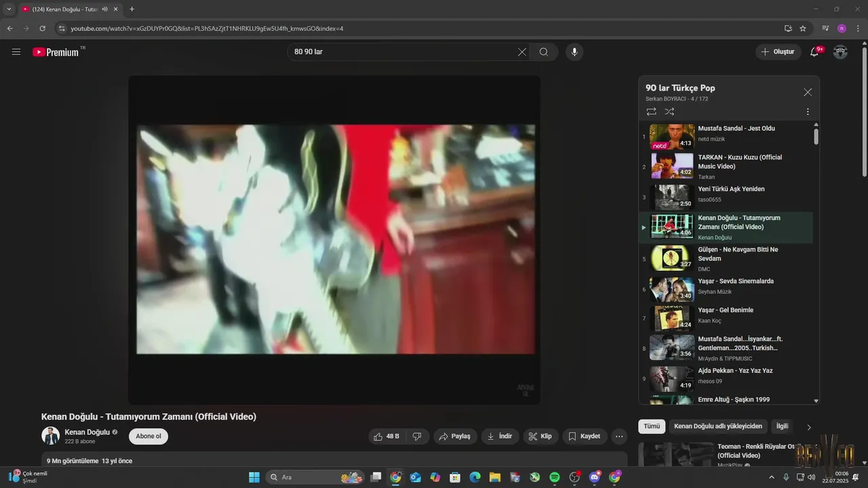Viewport: 868px width, 488px height.
Task: Click the browser address bar URL
Action: coord(207,28)
